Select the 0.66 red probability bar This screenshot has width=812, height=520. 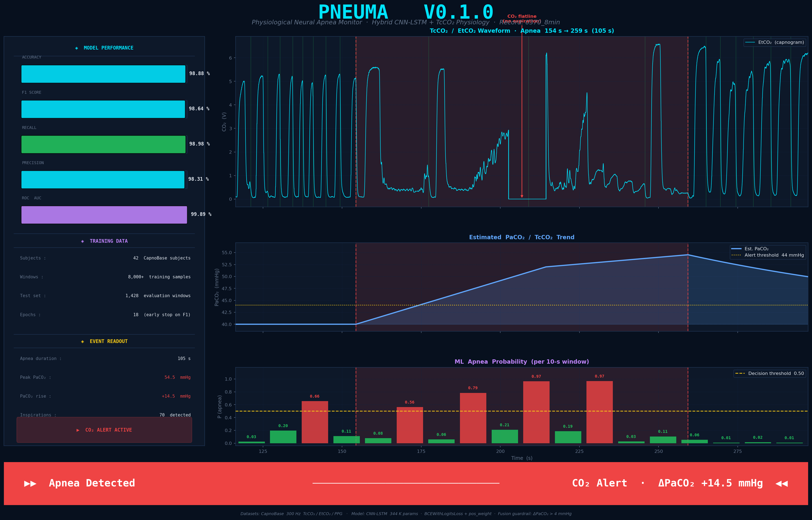tap(315, 422)
